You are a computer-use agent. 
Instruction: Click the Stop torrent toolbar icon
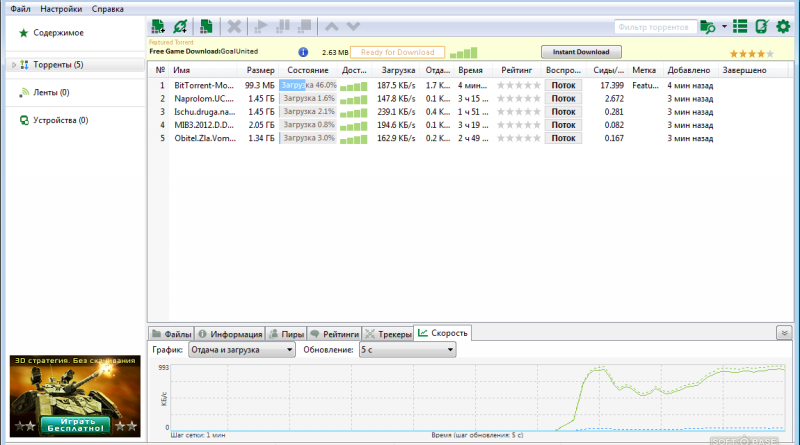pos(305,26)
